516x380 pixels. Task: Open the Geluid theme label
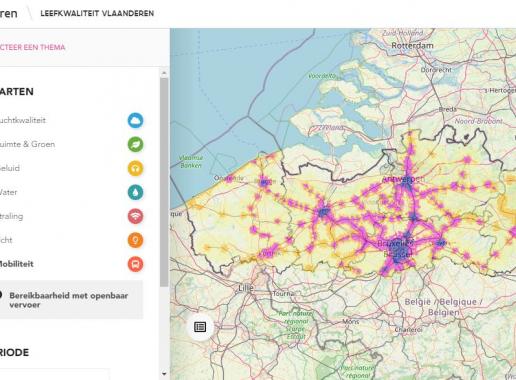pyautogui.click(x=10, y=168)
